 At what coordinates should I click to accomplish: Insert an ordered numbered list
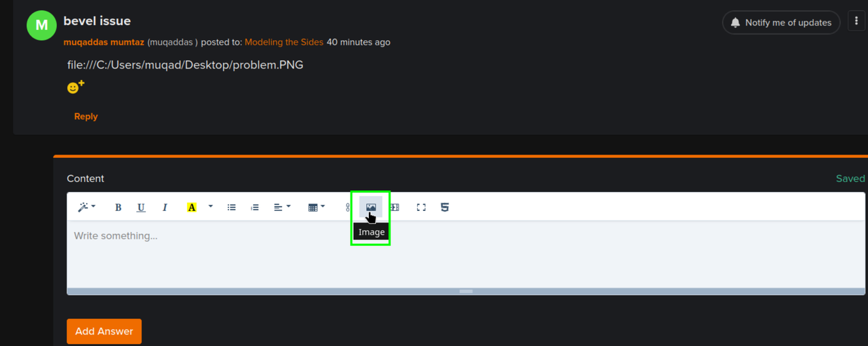pyautogui.click(x=254, y=208)
